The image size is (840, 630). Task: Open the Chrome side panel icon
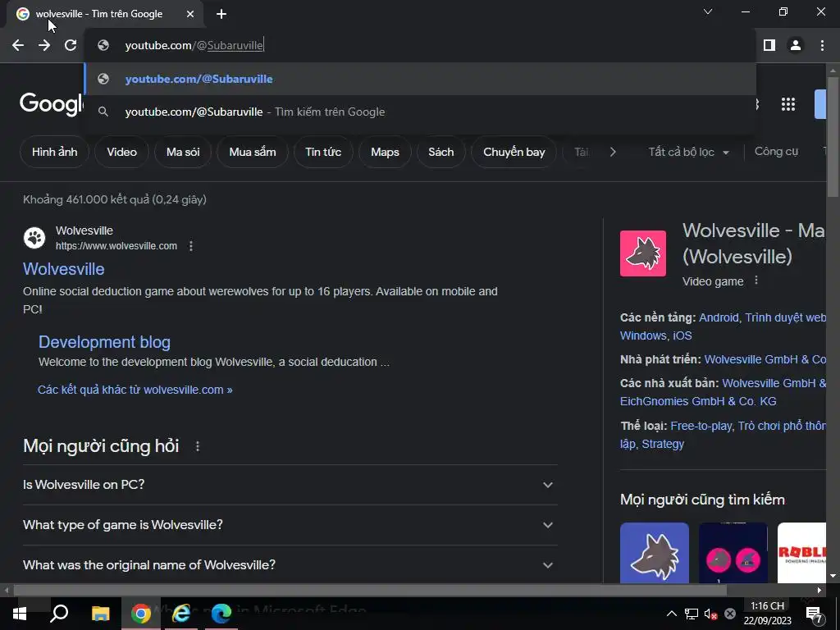click(769, 45)
